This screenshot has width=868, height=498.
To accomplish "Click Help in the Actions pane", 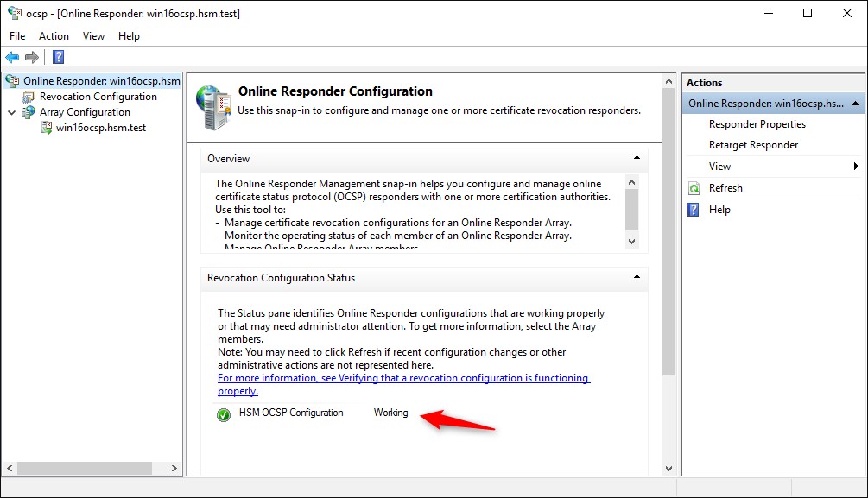I will (x=719, y=210).
